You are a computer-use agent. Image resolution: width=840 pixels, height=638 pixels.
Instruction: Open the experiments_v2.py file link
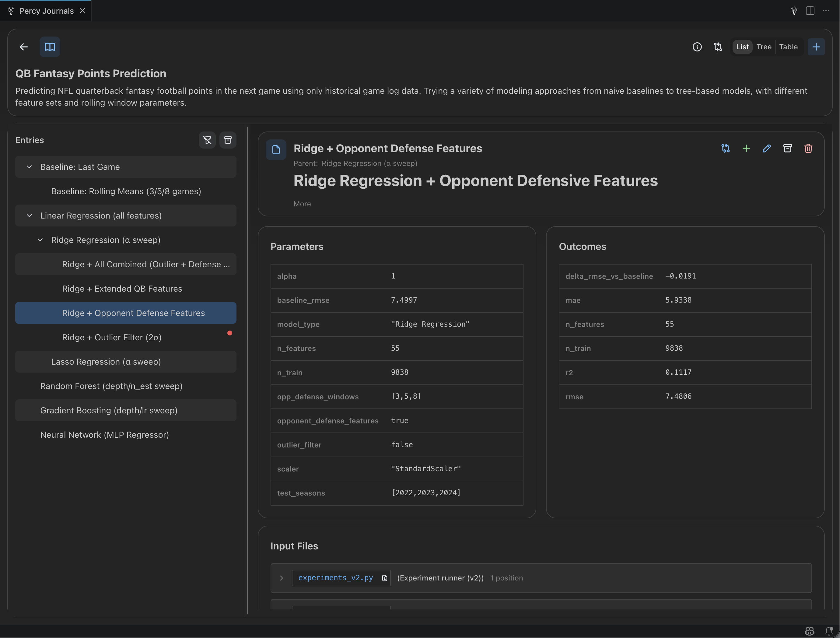coord(335,578)
